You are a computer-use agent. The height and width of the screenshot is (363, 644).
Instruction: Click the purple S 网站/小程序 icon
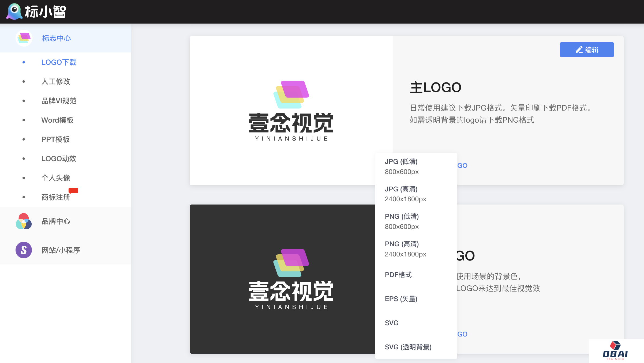pos(24,250)
